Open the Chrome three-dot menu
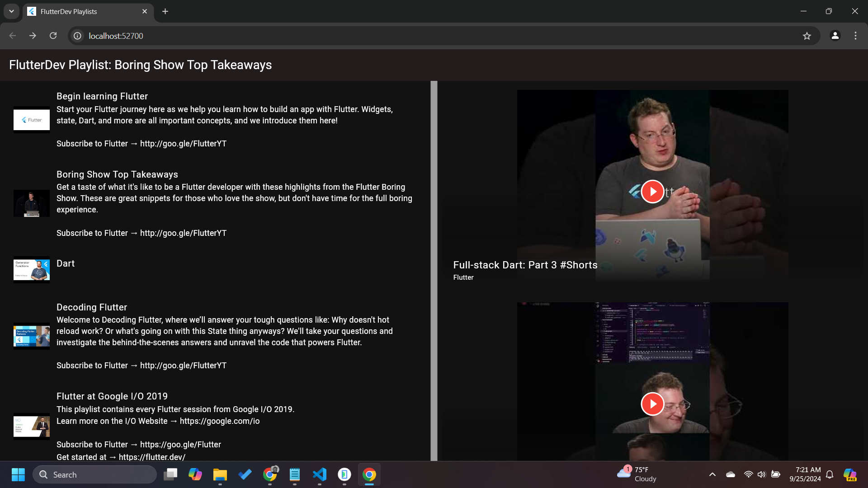Viewport: 868px width, 488px height. tap(855, 36)
